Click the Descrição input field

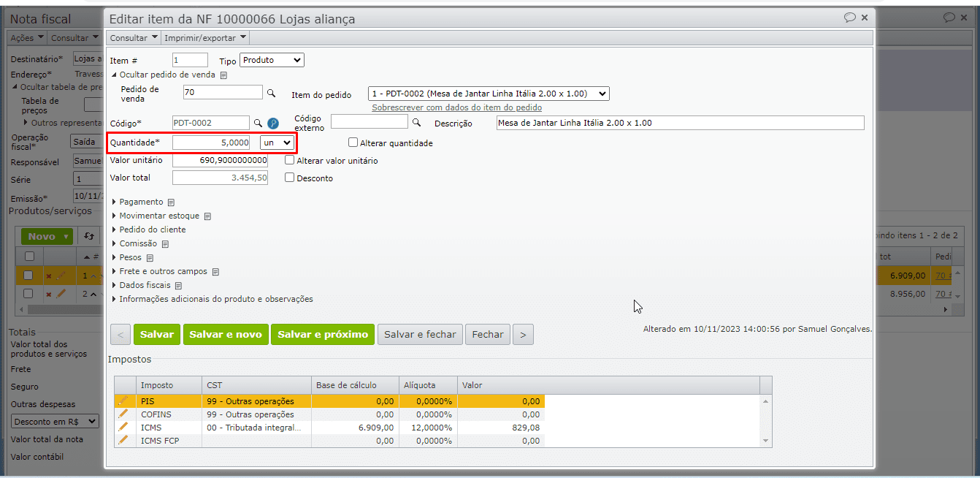point(680,123)
